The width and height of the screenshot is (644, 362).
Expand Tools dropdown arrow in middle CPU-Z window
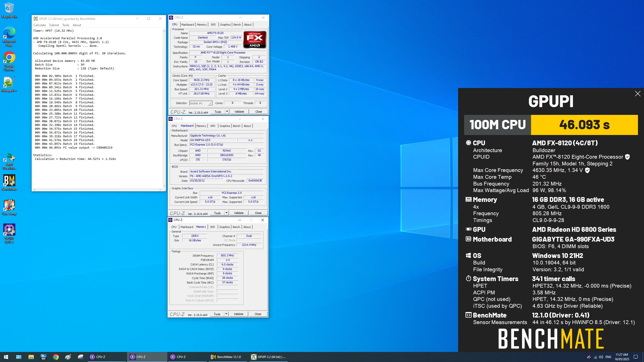click(226, 213)
